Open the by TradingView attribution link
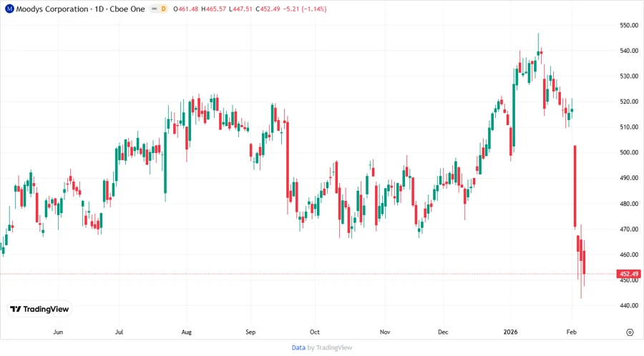644x356 pixels. [x=330, y=347]
